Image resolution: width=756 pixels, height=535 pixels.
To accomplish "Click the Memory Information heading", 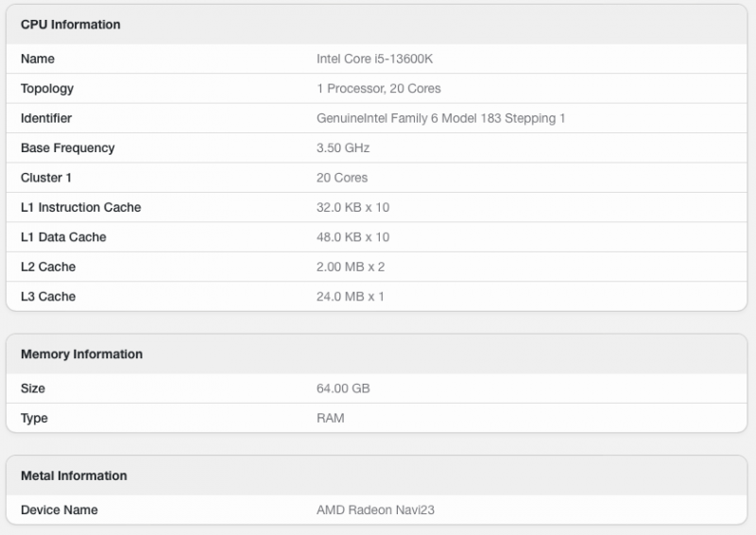I will click(81, 354).
